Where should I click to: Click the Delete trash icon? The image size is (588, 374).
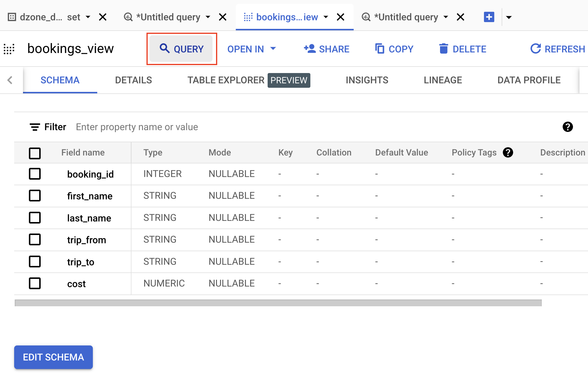(x=444, y=49)
